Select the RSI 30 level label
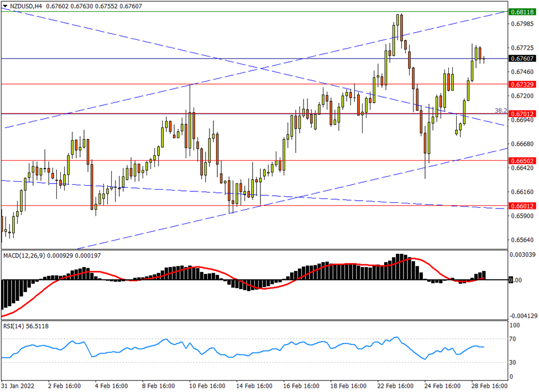 pyautogui.click(x=512, y=363)
